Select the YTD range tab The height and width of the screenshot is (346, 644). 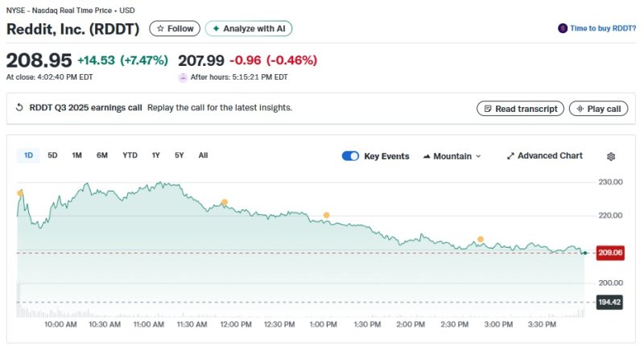pos(130,155)
